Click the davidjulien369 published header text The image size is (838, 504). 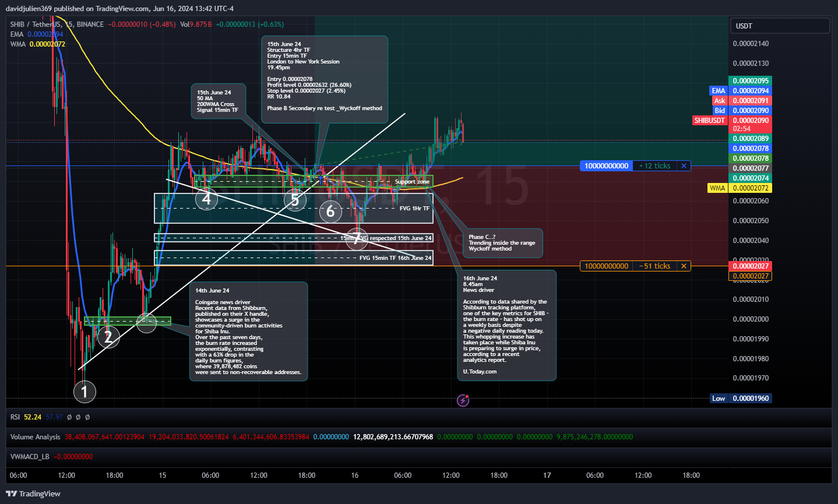point(120,9)
